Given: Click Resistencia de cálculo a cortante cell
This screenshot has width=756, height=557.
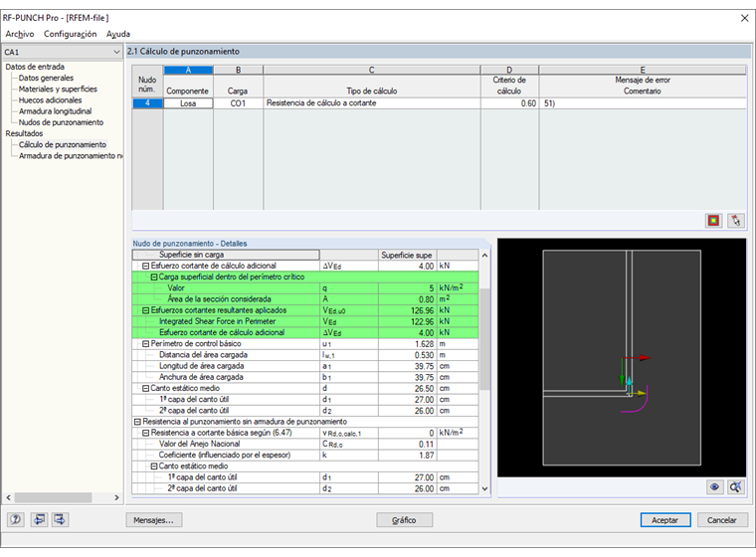Looking at the screenshot, I should pos(372,103).
